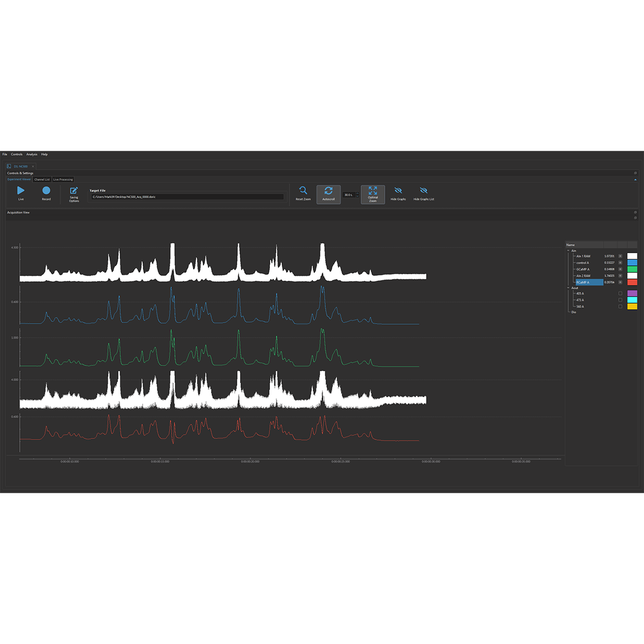Screen dimensions: 644x644
Task: Click inside the Target File path field
Action: click(187, 196)
